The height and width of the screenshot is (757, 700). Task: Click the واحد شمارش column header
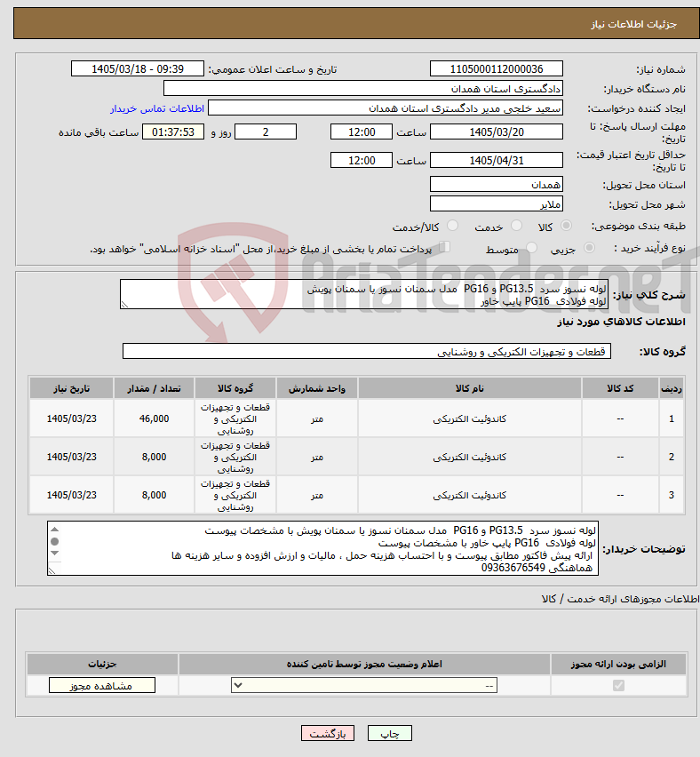pos(317,388)
